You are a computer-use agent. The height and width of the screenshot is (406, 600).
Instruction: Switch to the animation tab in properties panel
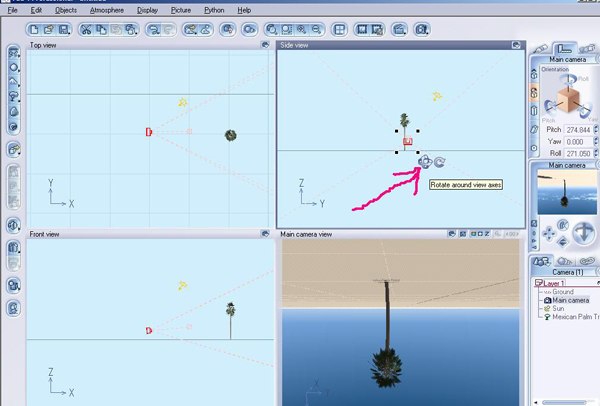587,49
